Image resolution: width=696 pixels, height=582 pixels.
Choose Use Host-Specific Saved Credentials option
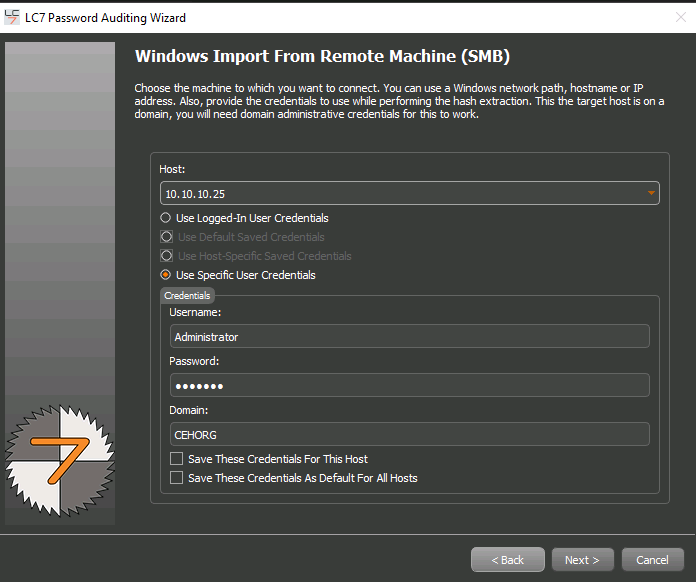(166, 256)
